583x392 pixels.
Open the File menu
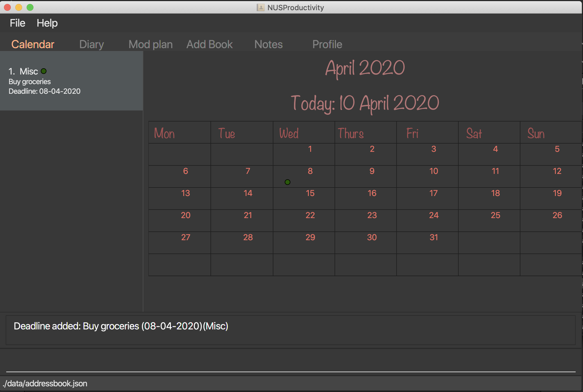[18, 23]
